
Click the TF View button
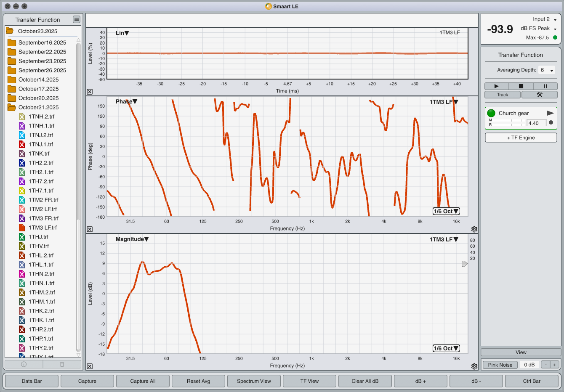coord(309,381)
